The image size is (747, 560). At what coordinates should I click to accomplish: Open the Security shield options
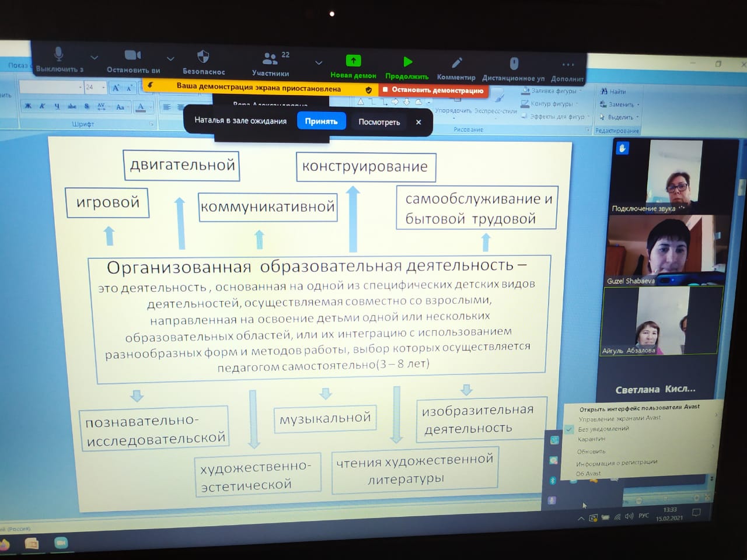(203, 57)
